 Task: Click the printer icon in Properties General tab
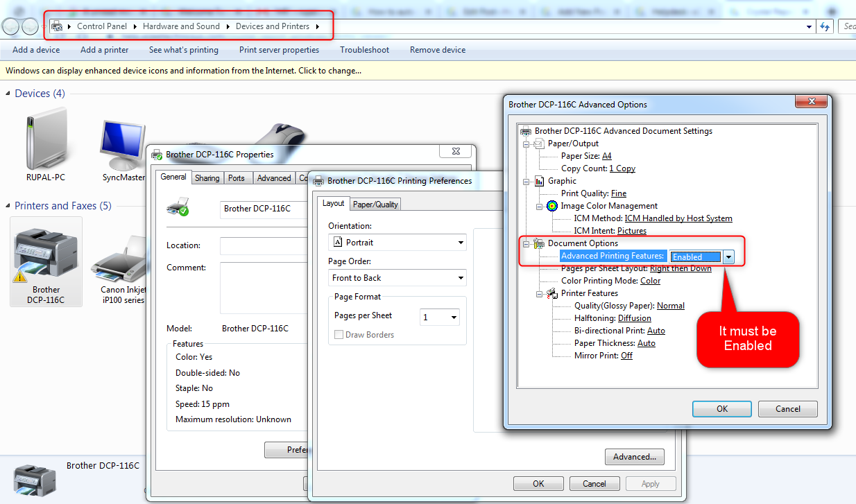tap(178, 207)
